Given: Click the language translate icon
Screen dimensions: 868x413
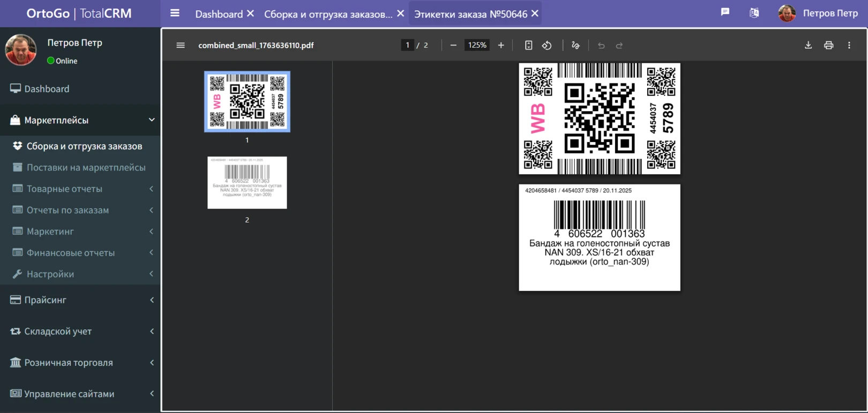Looking at the screenshot, I should click(x=754, y=13).
